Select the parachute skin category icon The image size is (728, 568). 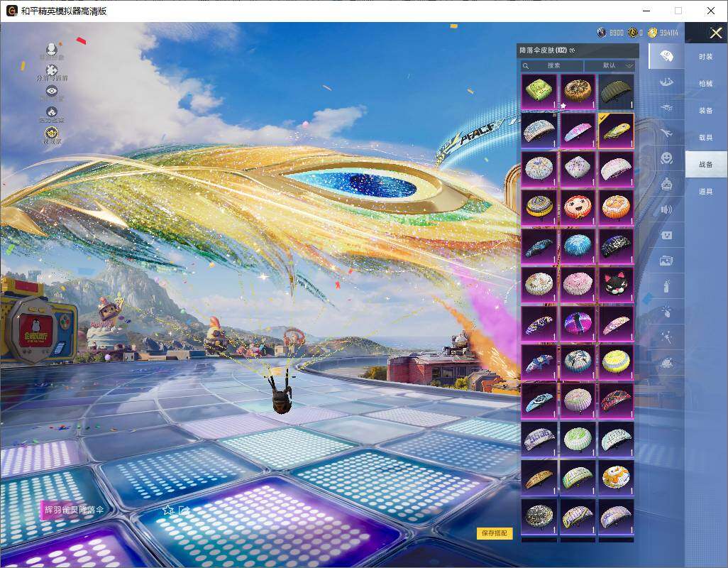(x=667, y=57)
